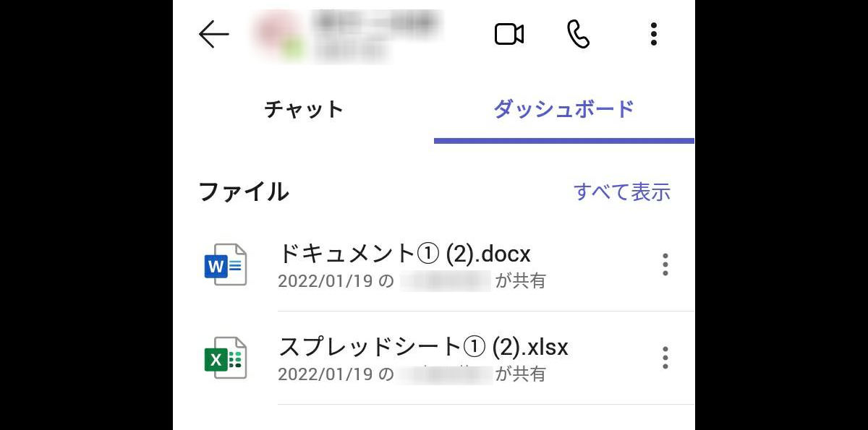The image size is (868, 430).
Task: Tap the back arrow icon
Action: point(214,34)
